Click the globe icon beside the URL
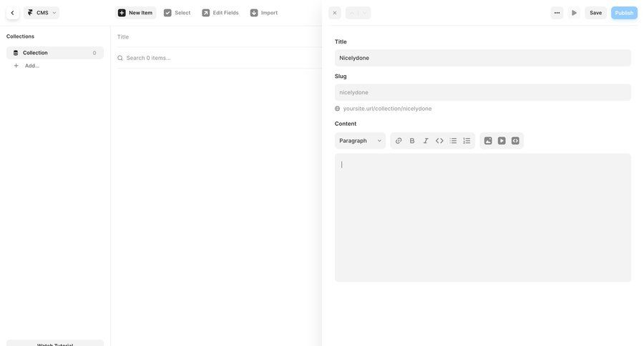The width and height of the screenshot is (644, 346). 337,109
